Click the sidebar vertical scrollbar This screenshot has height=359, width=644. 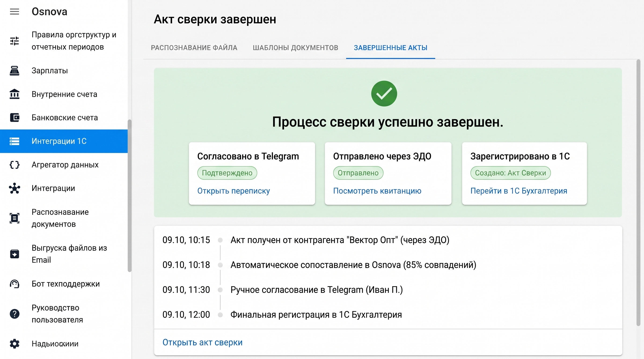point(129,196)
